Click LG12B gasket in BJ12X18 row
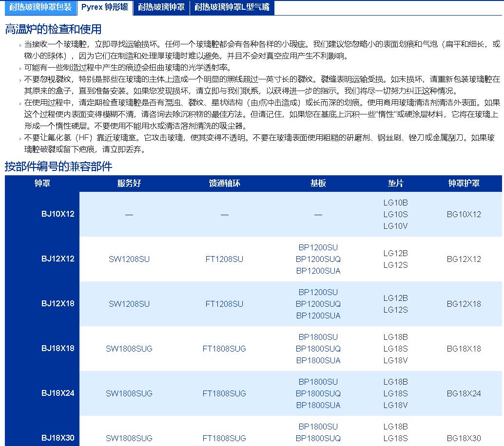504x446 pixels. (x=396, y=298)
